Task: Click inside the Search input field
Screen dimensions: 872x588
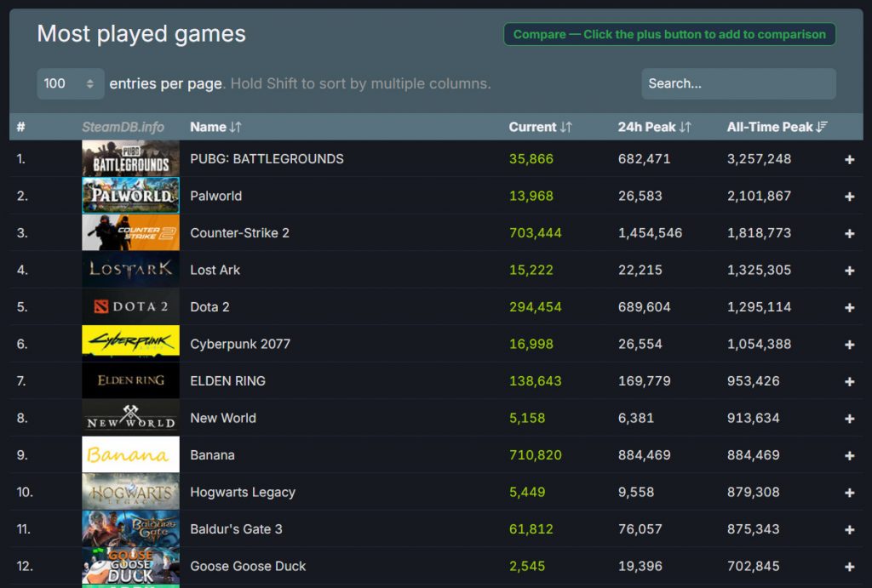Action: [737, 84]
